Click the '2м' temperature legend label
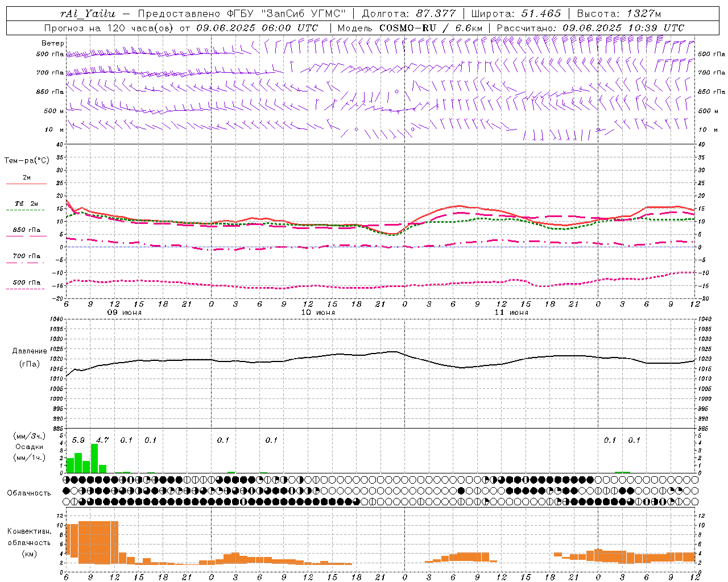This screenshot has width=728, height=582. coord(27,177)
